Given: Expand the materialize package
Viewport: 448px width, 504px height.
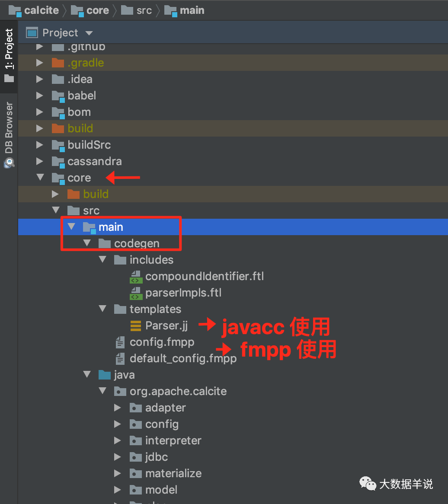Looking at the screenshot, I should [x=118, y=473].
